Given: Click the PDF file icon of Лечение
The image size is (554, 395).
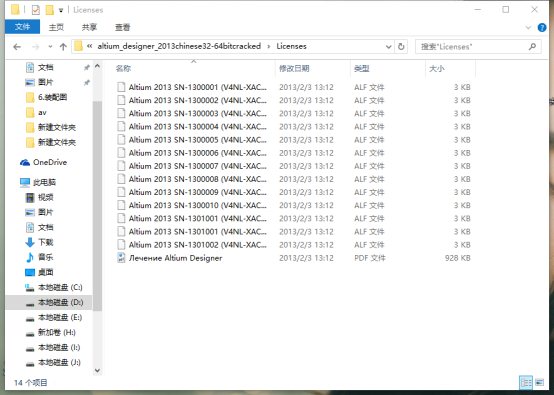Looking at the screenshot, I should (x=121, y=258).
